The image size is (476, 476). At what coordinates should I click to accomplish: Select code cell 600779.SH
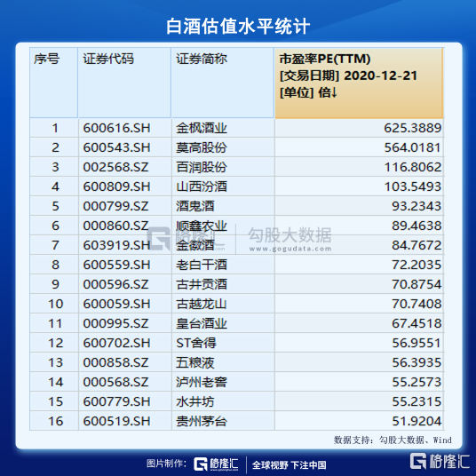[124, 401]
